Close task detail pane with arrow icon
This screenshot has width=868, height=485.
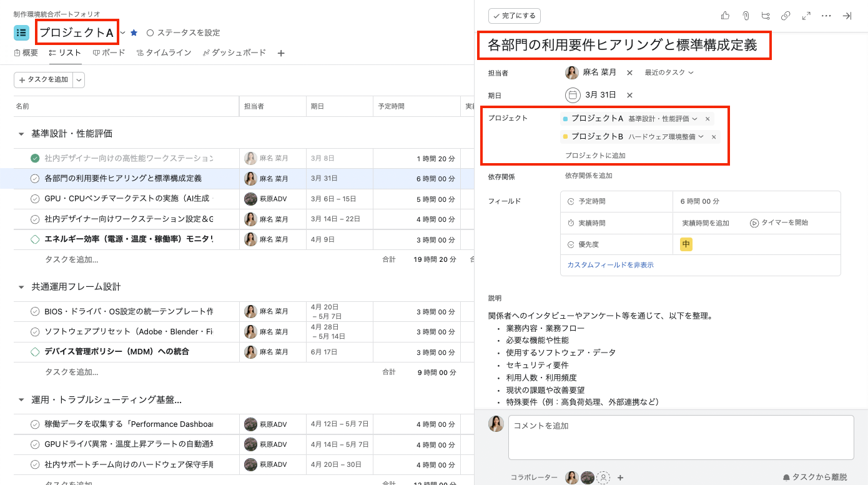(x=847, y=16)
